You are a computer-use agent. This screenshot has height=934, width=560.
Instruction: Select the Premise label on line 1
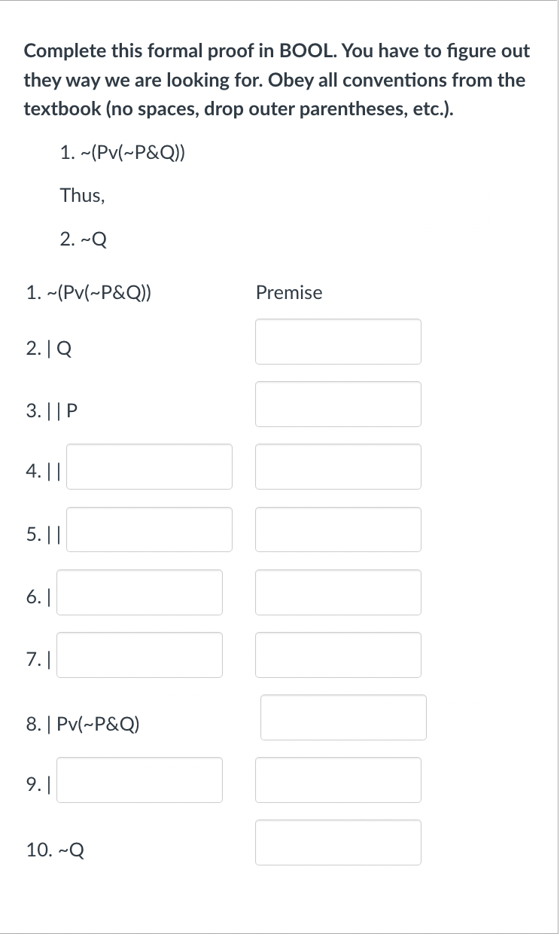[x=289, y=292]
